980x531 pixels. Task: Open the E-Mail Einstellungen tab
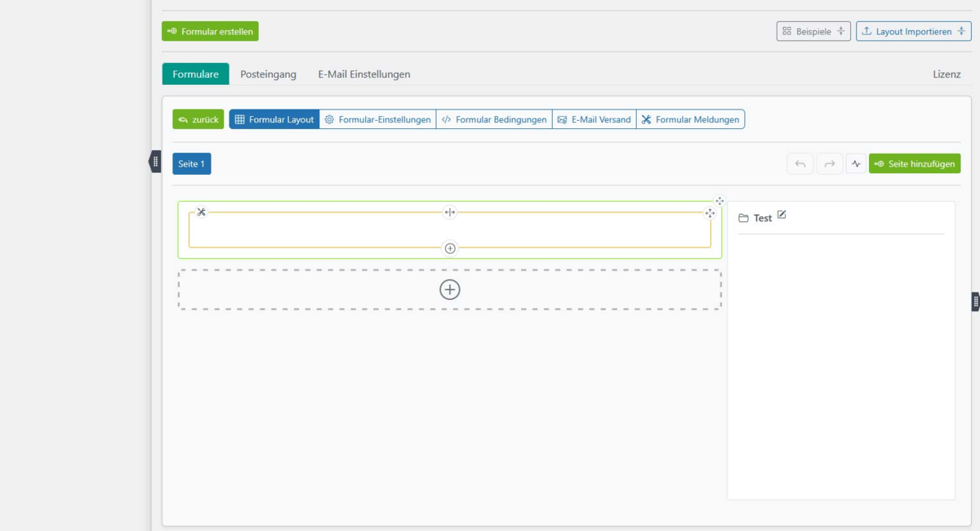pos(364,74)
